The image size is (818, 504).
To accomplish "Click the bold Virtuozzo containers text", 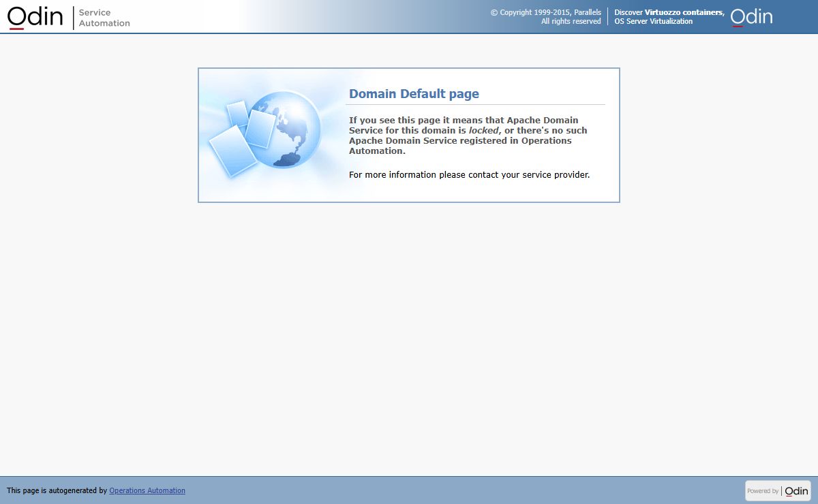I will (684, 12).
